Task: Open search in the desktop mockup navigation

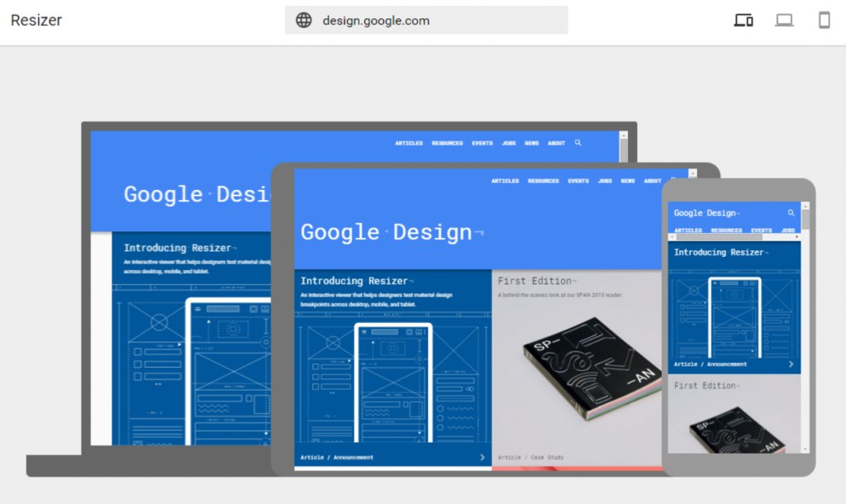Action: (x=577, y=142)
